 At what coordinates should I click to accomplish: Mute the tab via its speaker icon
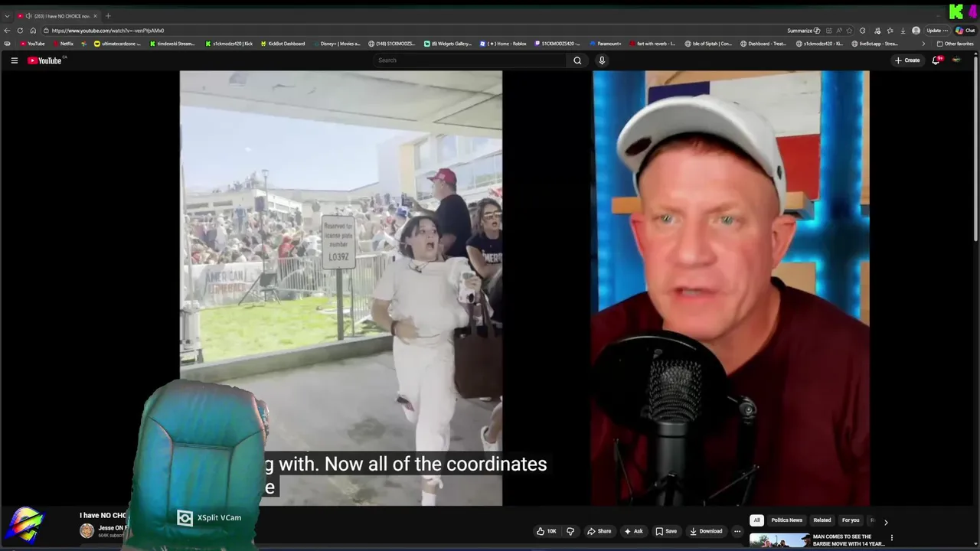(28, 16)
